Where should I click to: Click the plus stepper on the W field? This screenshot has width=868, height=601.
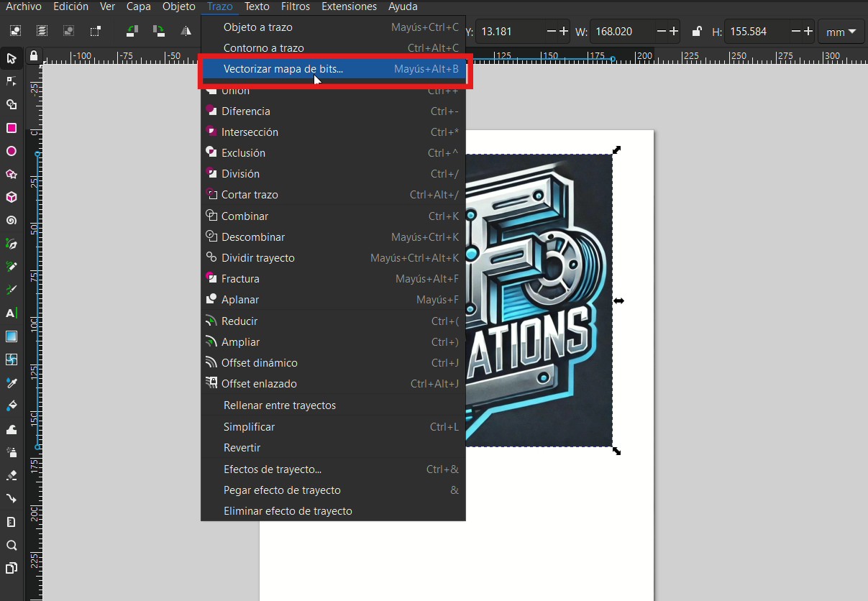pyautogui.click(x=675, y=31)
